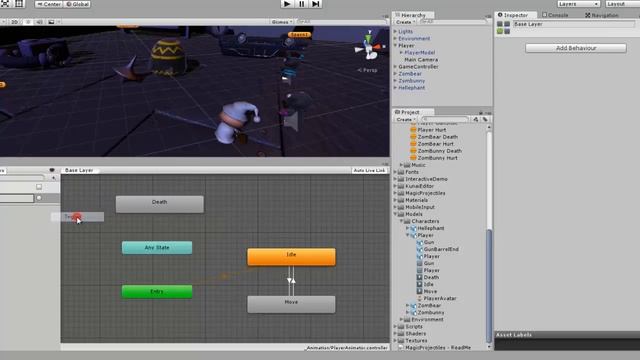The image size is (640, 360).
Task: Click the Persp projection label
Action: click(x=367, y=70)
